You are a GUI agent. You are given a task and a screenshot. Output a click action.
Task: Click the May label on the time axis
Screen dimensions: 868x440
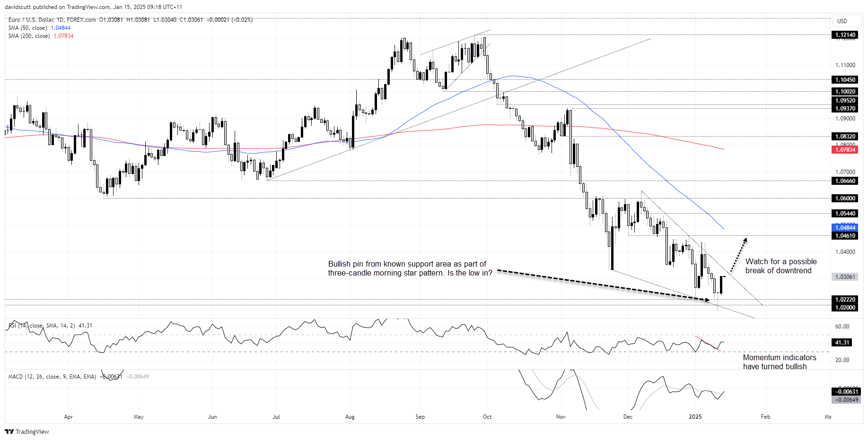139,417
